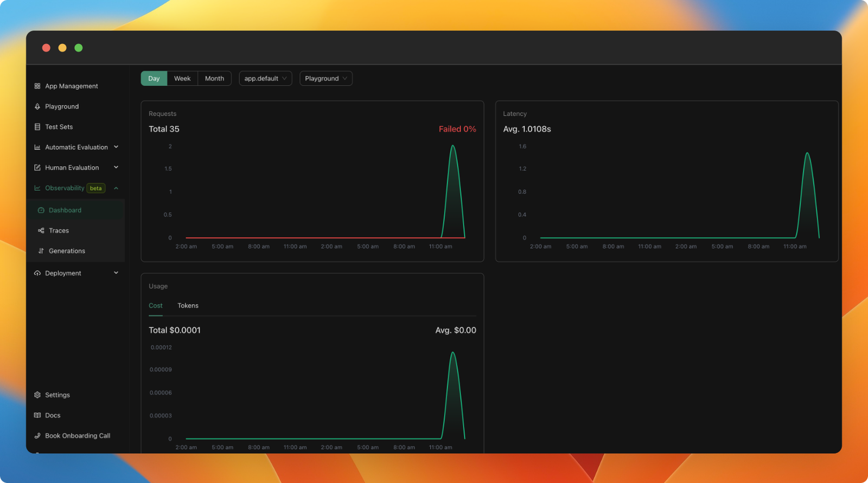Open the Playground environment dropdown
Screen dimensions: 868x483
(x=326, y=79)
